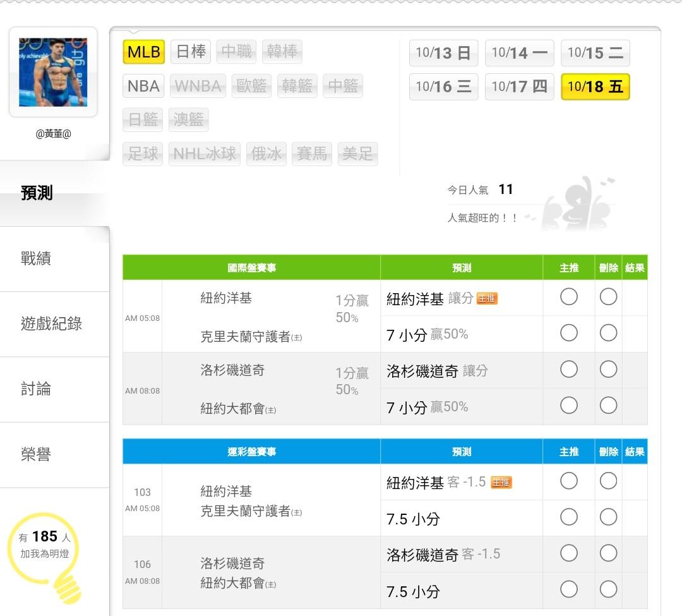Select 主推 radio for game 103's 7.5 小分
Viewport: 682px width, 616px height.
pos(568,517)
